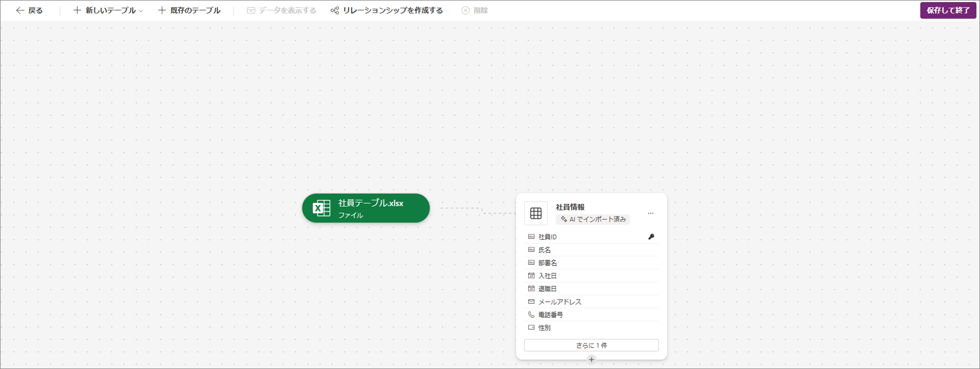Image resolution: width=980 pixels, height=369 pixels.
Task: Click the choice icon next to 性別
Action: pos(531,327)
